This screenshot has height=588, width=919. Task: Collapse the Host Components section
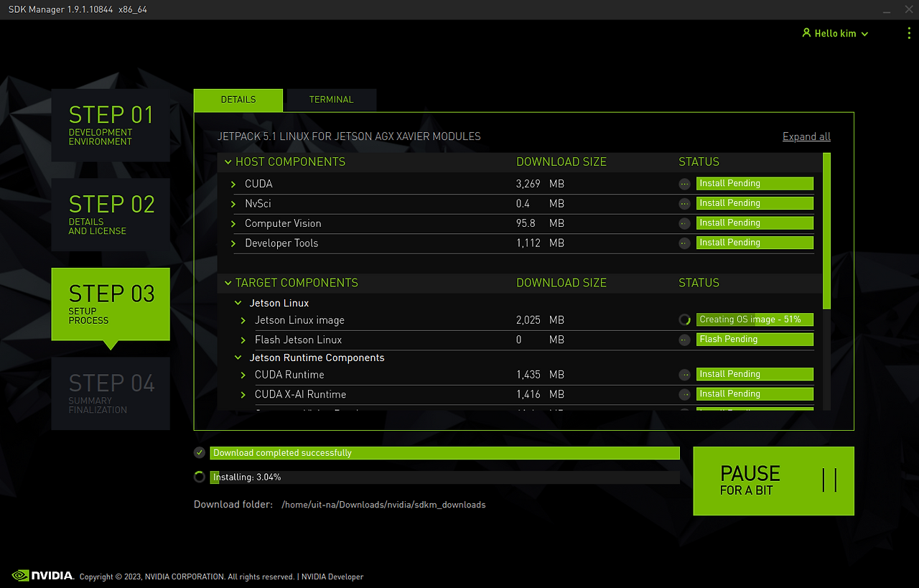tap(228, 162)
